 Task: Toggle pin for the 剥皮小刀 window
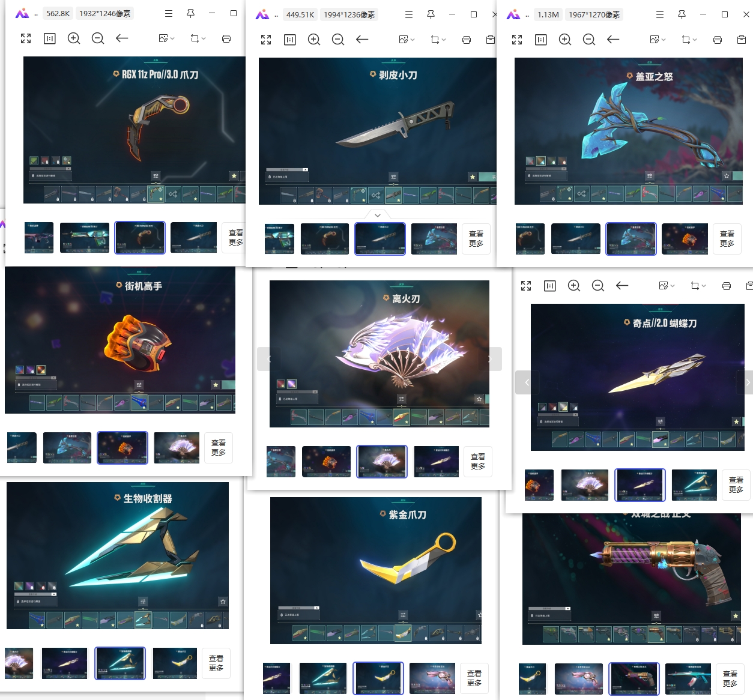(x=431, y=14)
